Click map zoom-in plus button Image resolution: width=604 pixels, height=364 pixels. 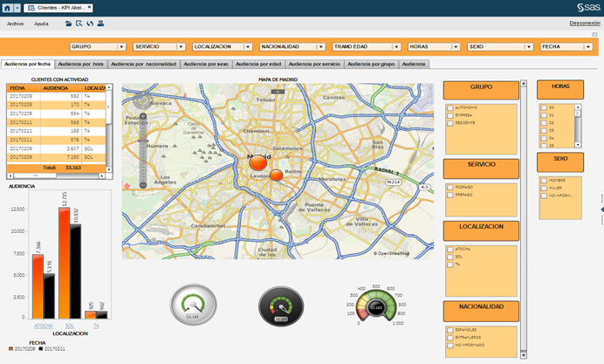click(x=143, y=116)
